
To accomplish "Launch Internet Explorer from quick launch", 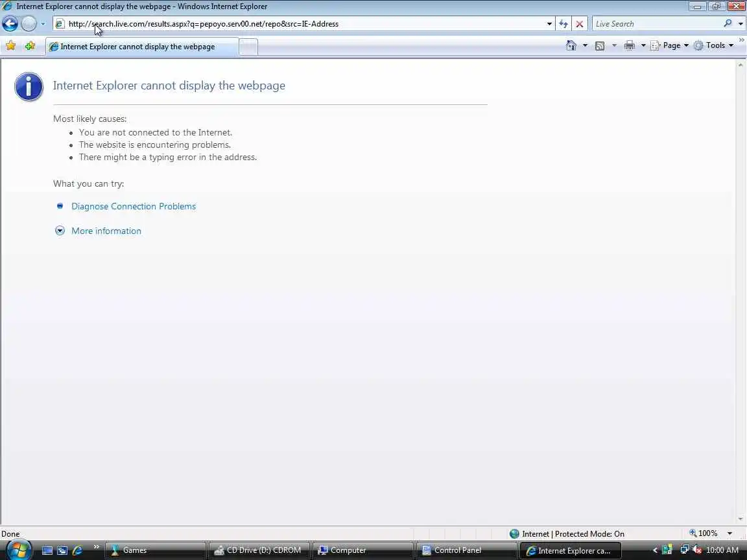I will (77, 550).
